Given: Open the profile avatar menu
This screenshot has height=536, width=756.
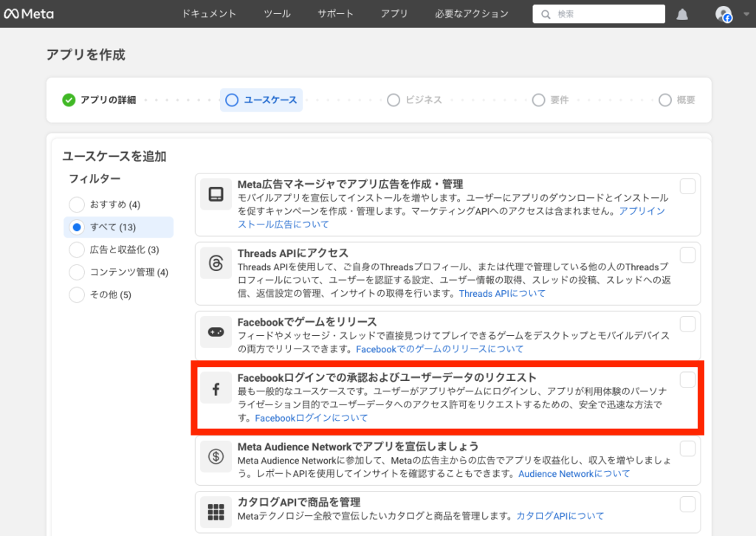Looking at the screenshot, I should [724, 14].
